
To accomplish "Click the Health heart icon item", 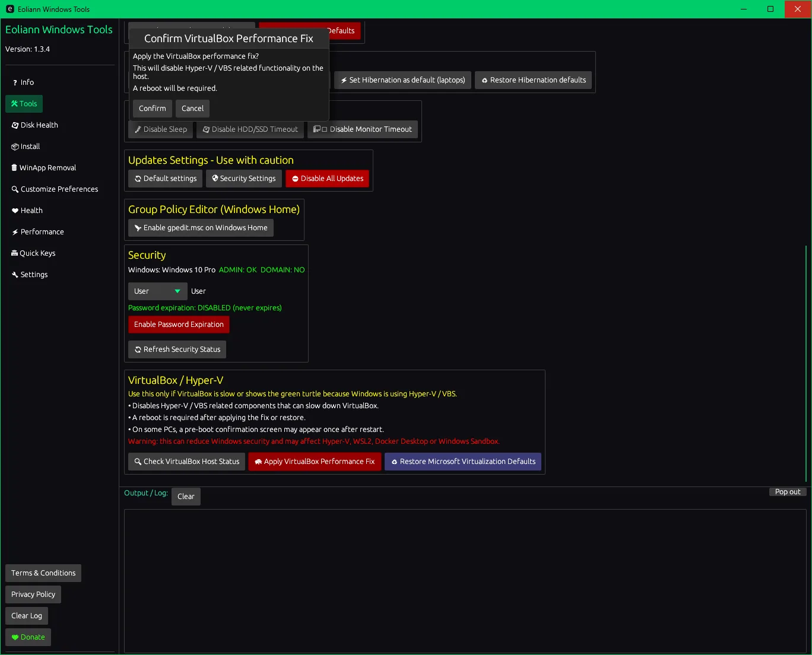I will tap(27, 211).
